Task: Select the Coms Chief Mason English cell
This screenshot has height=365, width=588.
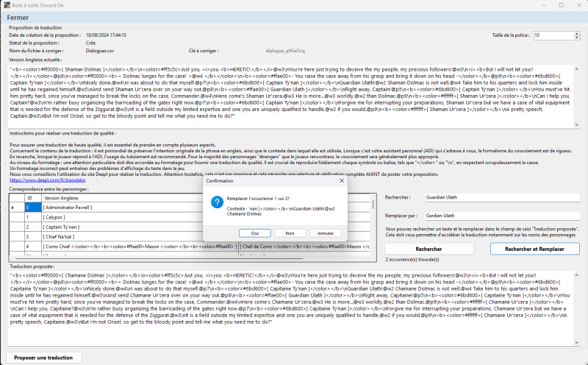Action: click(x=140, y=247)
